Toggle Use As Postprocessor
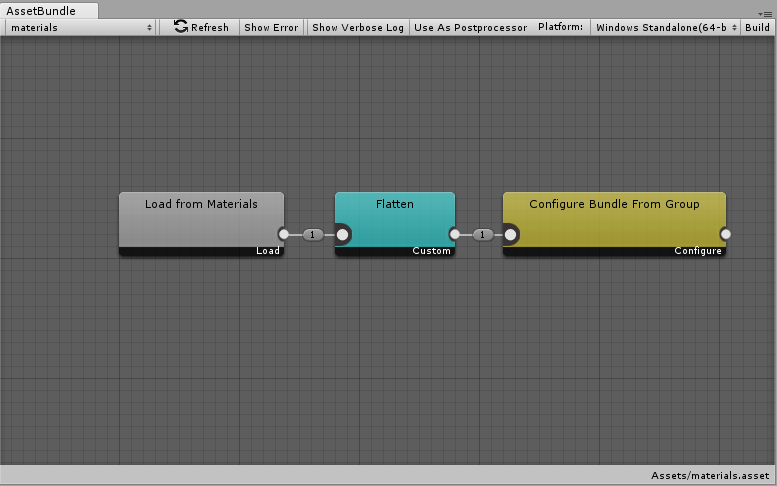The height and width of the screenshot is (486, 777). 470,28
